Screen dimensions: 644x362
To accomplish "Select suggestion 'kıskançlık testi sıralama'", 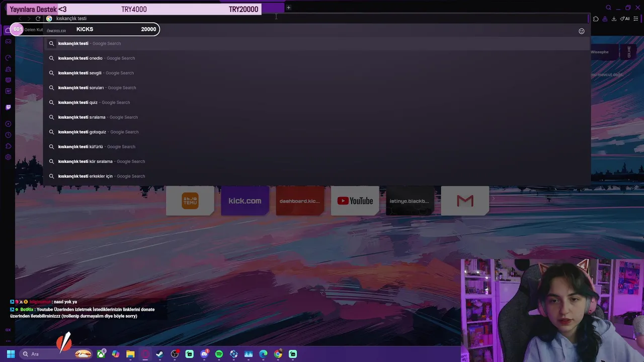I will (x=316, y=117).
